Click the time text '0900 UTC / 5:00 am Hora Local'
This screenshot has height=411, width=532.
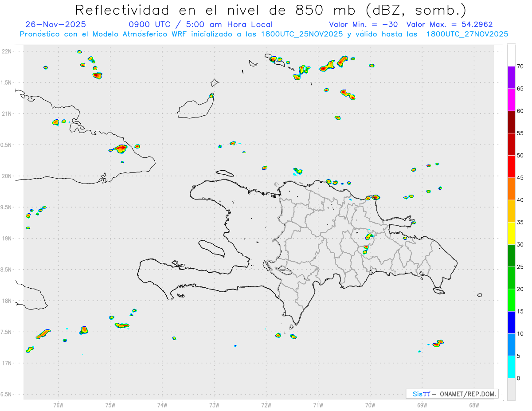201,24
